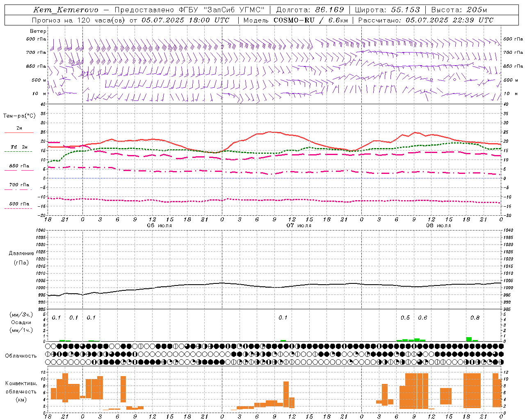Click the dotted line sample under 'Td 2м'
Image resolution: width=525 pixels, height=420 pixels.
coord(18,152)
